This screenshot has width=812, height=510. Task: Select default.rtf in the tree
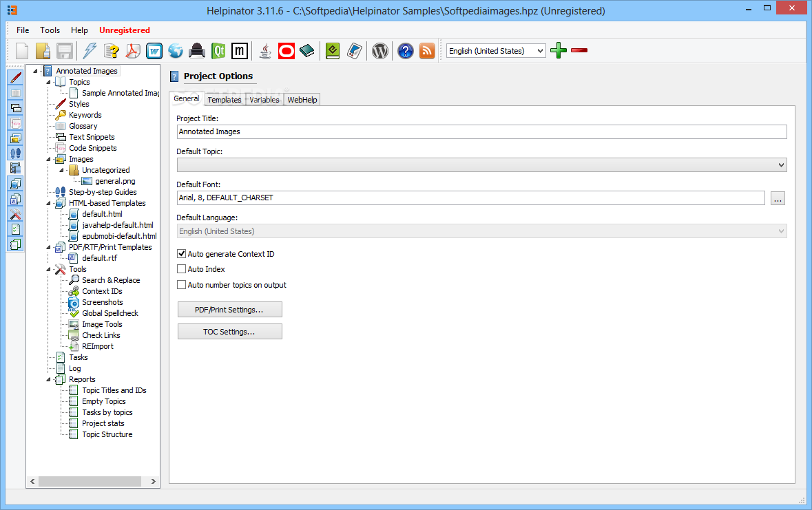(x=99, y=258)
